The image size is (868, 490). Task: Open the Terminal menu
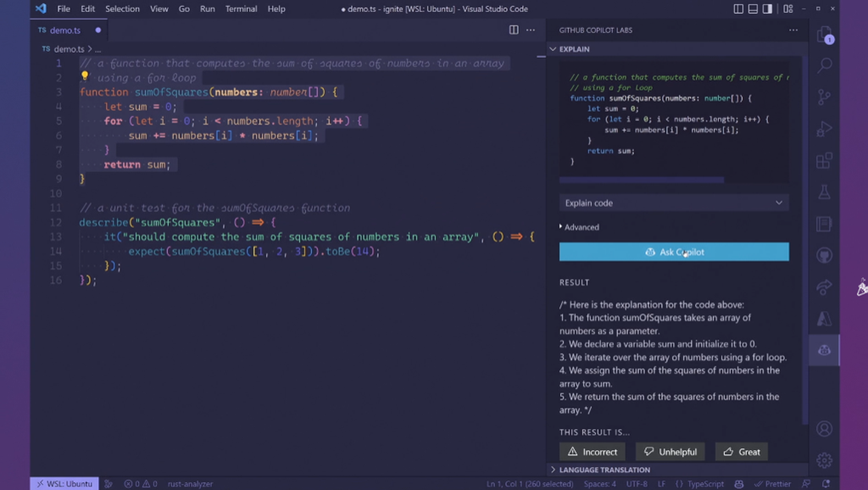click(241, 9)
